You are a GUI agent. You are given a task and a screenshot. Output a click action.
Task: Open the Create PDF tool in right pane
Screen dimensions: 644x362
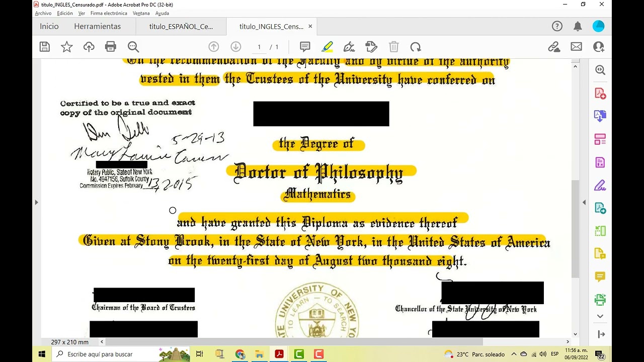[600, 94]
